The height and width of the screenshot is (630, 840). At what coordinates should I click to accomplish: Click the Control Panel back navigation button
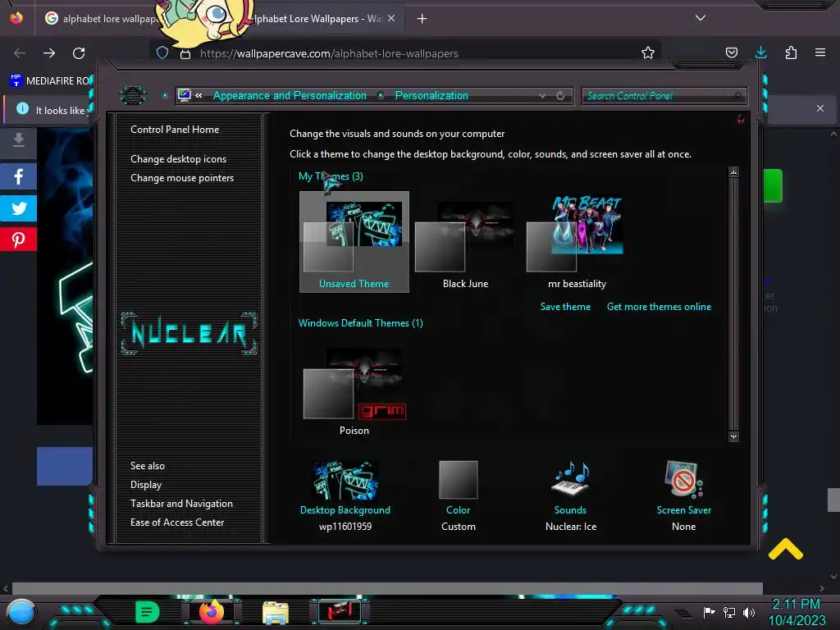[133, 96]
